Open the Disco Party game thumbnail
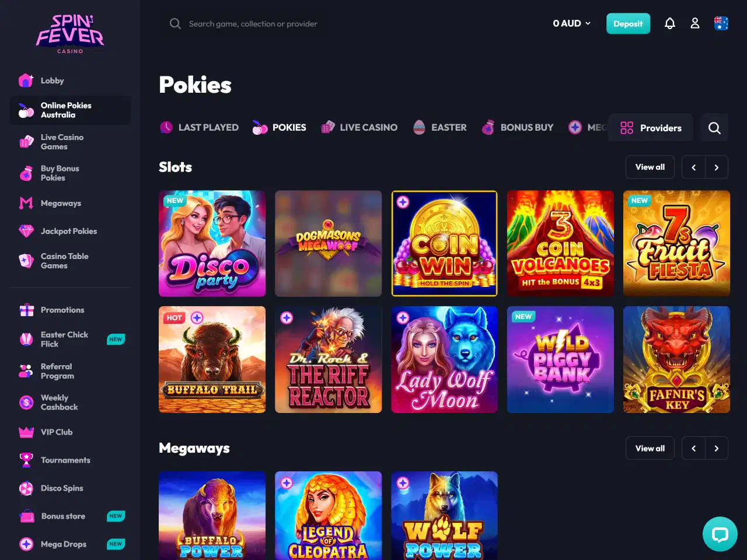 212,244
